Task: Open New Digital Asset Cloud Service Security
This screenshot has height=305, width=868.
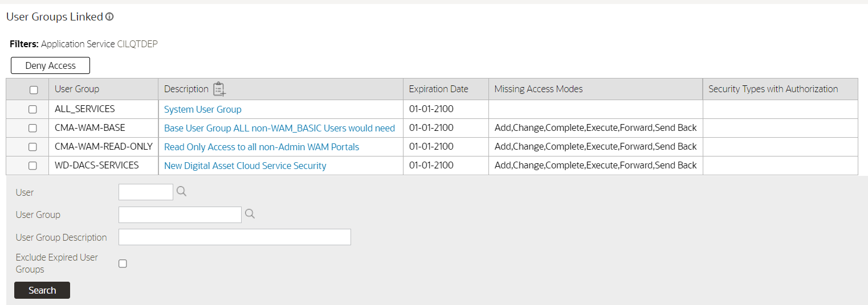Action: (245, 166)
